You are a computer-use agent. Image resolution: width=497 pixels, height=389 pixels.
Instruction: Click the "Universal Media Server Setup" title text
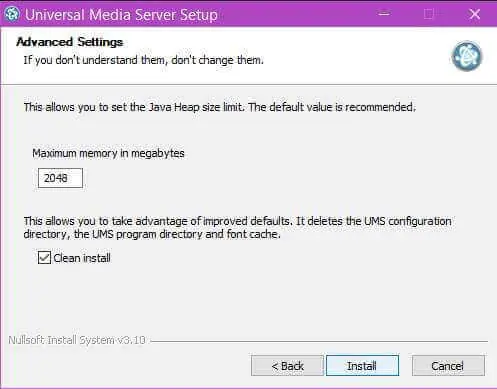pos(121,15)
